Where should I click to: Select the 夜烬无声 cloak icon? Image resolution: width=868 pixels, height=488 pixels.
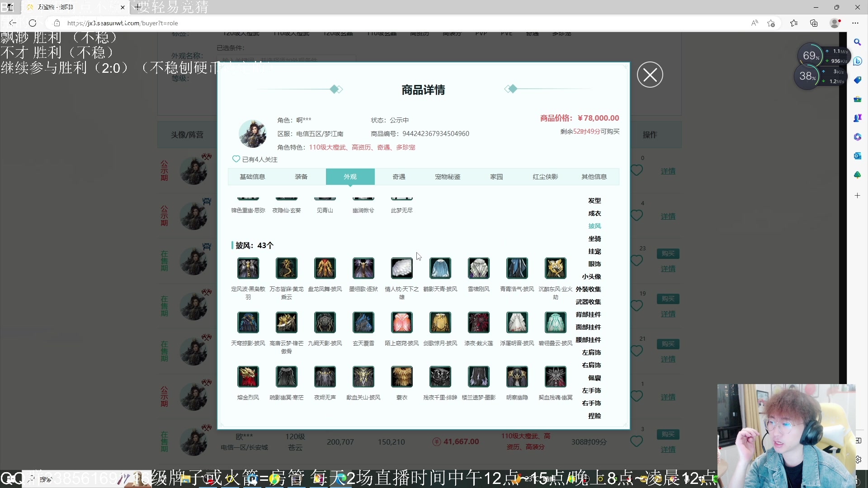[325, 377]
